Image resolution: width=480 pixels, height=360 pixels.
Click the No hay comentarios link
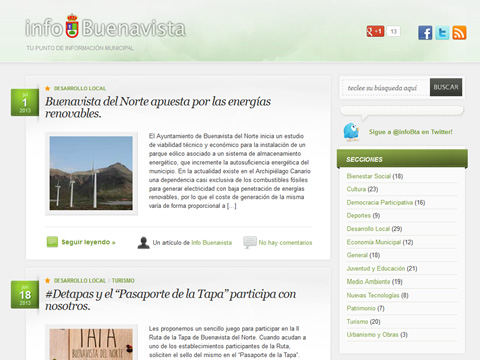click(x=285, y=243)
